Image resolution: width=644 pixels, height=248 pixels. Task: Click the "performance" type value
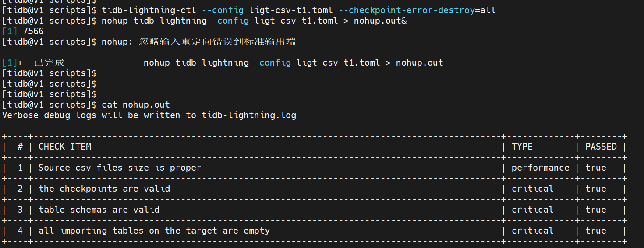point(540,168)
